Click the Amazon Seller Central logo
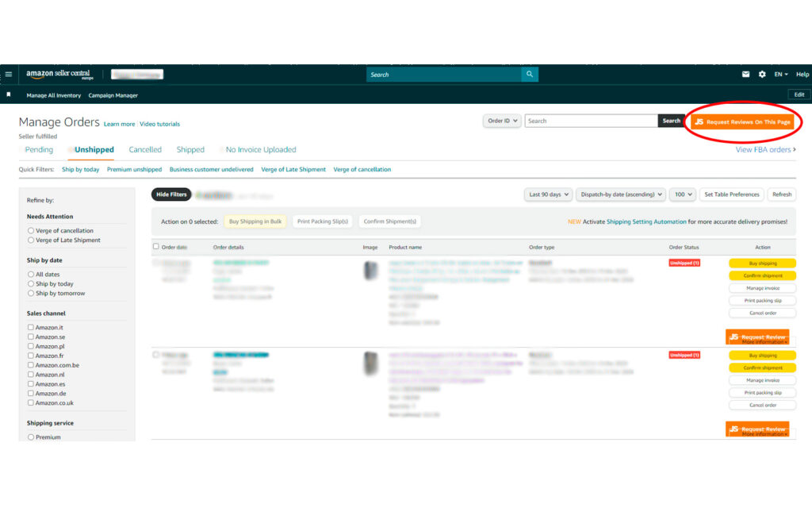812x508 pixels. click(x=60, y=75)
